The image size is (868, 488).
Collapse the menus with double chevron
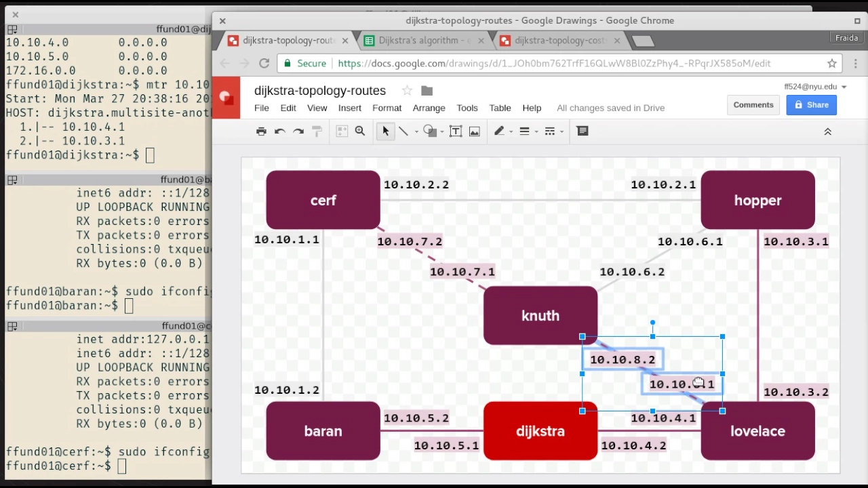pos(827,131)
